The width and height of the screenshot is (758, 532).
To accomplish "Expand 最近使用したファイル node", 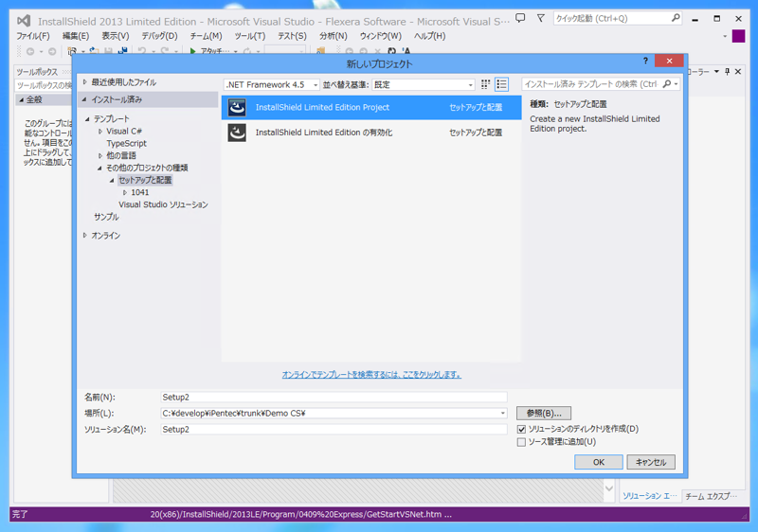I will click(x=85, y=82).
